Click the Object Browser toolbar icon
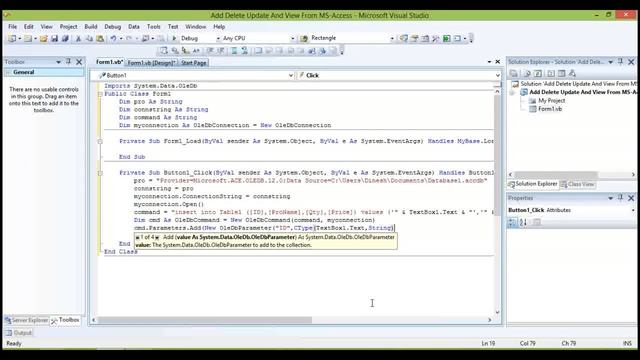The height and width of the screenshot is (360, 640). (x=425, y=38)
